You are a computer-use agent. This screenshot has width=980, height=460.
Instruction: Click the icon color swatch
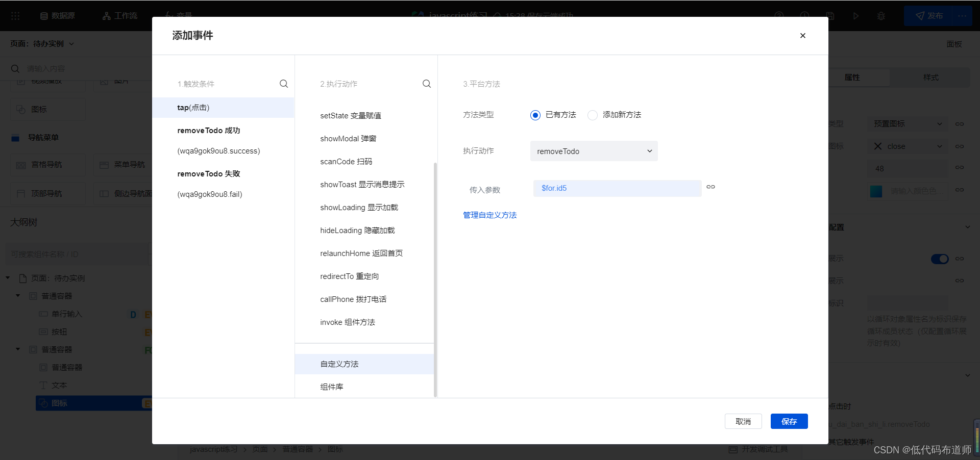876,191
